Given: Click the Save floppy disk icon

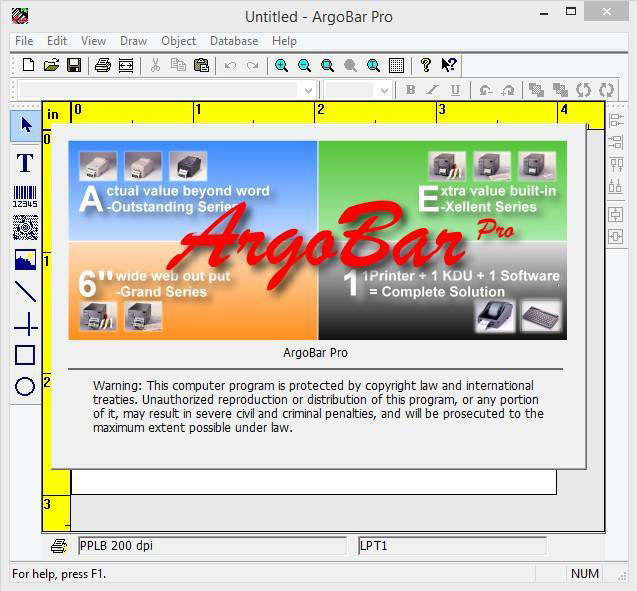Looking at the screenshot, I should tap(74, 65).
